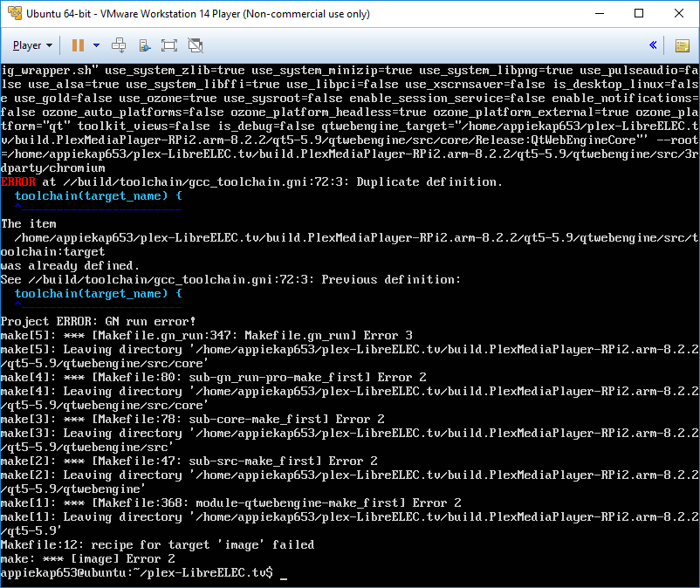Click make[1] module-qtwebengine-make_first error line

click(230, 503)
